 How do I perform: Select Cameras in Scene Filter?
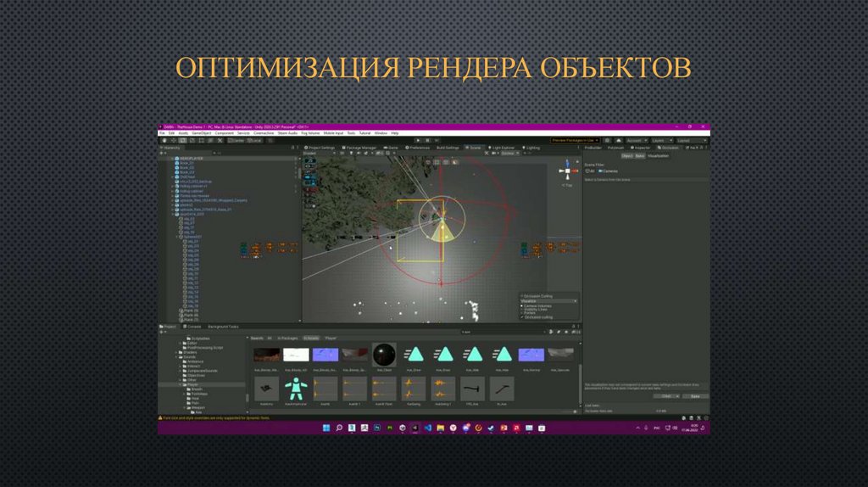coord(609,171)
